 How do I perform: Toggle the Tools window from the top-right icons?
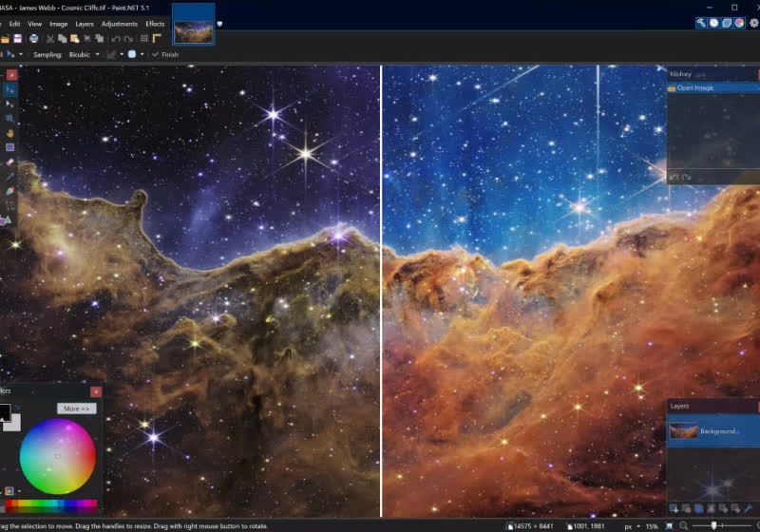click(701, 23)
